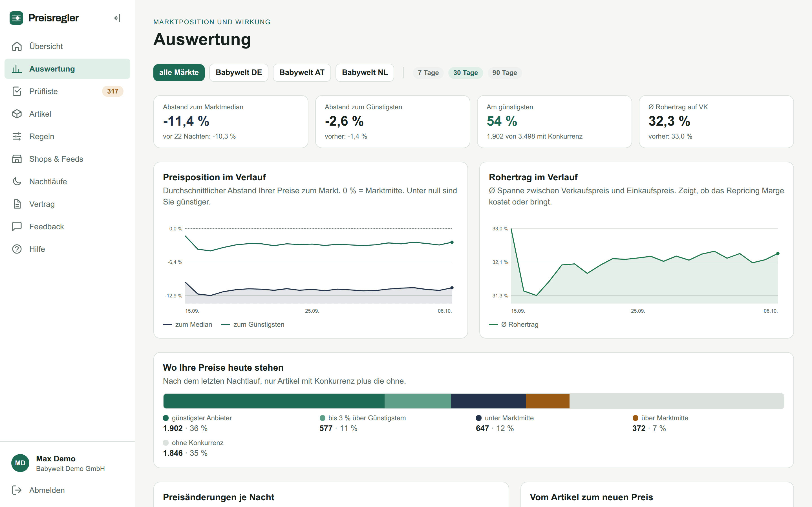Click the Hilfe question mark icon
812x507 pixels.
pyautogui.click(x=17, y=249)
